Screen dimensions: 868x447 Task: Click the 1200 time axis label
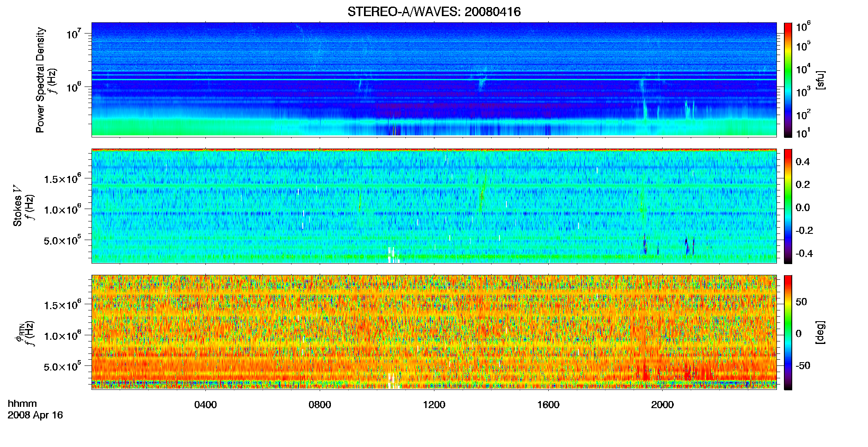pyautogui.click(x=434, y=404)
